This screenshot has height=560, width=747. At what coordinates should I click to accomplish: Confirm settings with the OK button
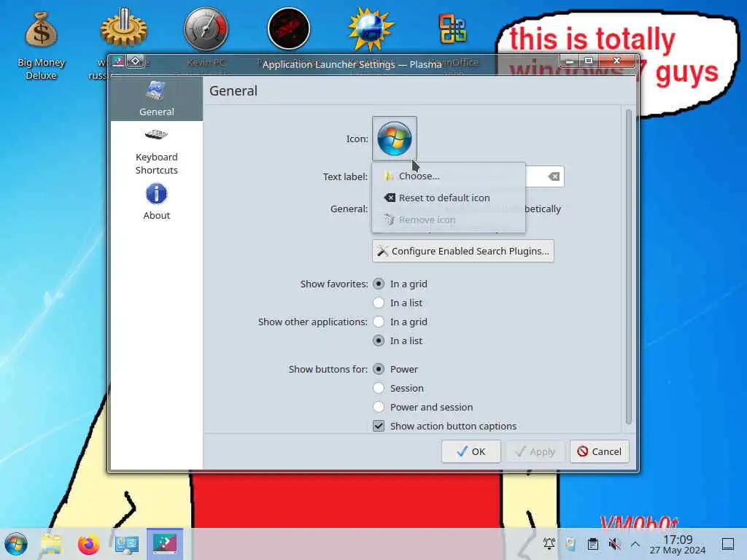click(471, 451)
